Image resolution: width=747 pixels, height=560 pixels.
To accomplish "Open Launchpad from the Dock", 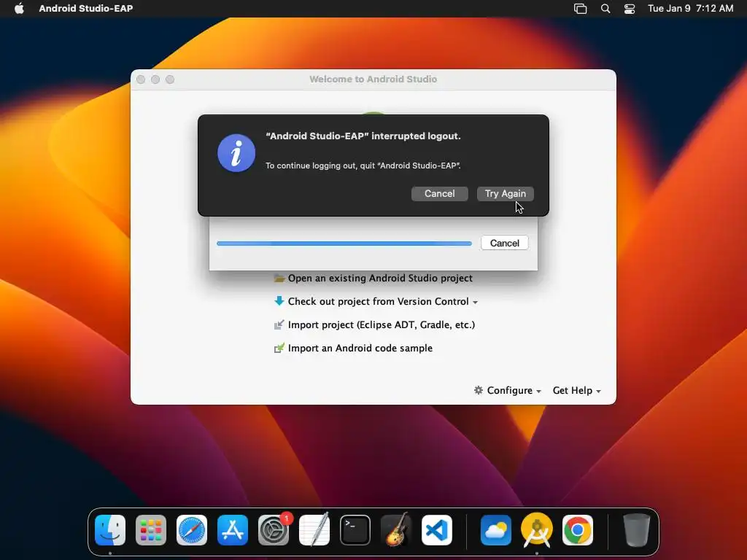I will (151, 530).
